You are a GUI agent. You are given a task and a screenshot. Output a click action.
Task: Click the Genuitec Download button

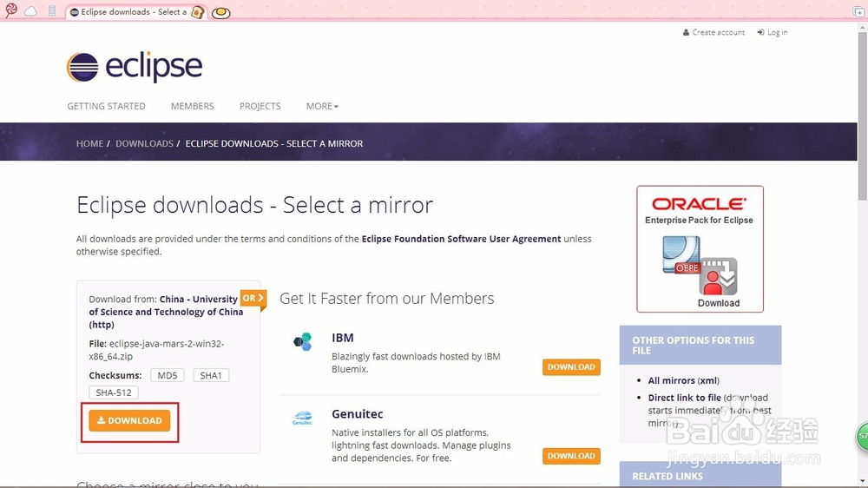click(x=571, y=456)
